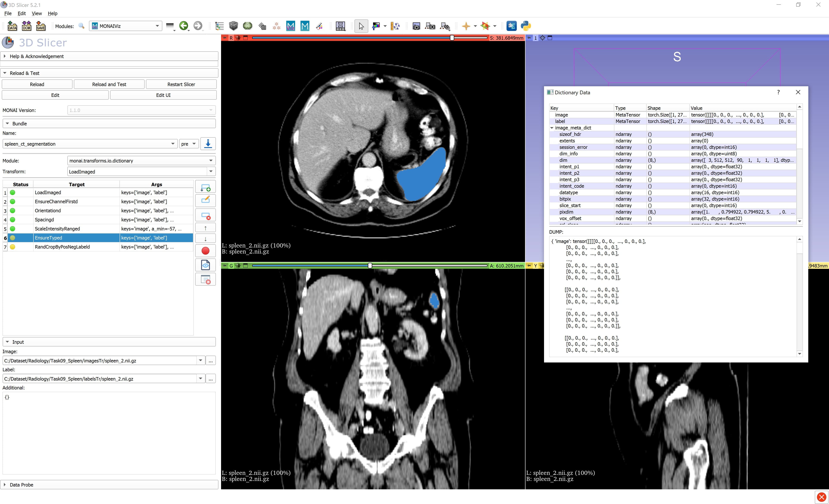
Task: Collapse the image_meta_dict tree node
Action: point(552,128)
